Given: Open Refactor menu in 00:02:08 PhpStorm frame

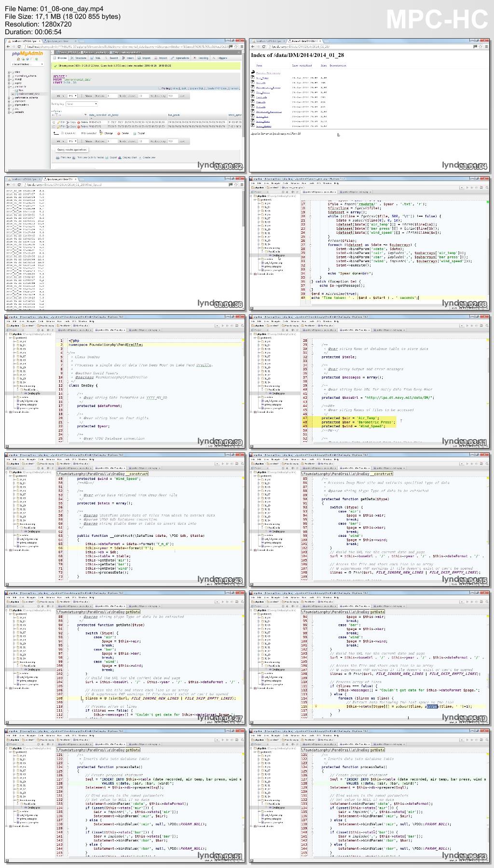Looking at the screenshot, I should click(295, 183).
